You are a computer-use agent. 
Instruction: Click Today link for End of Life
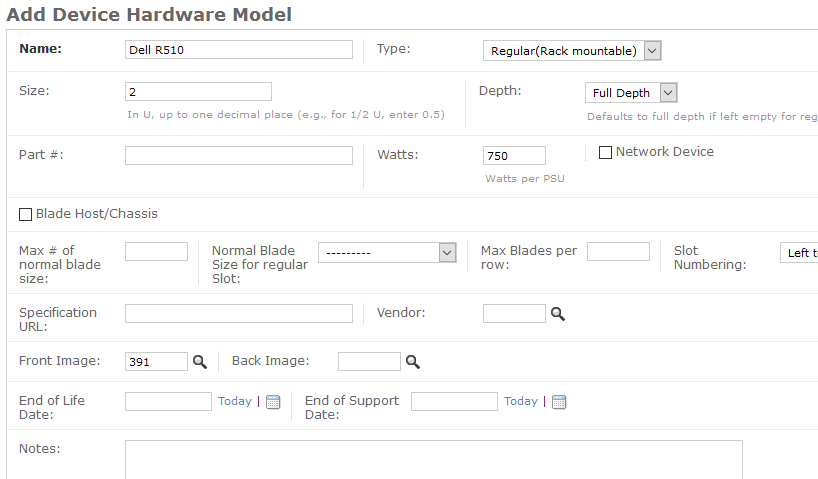pyautogui.click(x=235, y=401)
